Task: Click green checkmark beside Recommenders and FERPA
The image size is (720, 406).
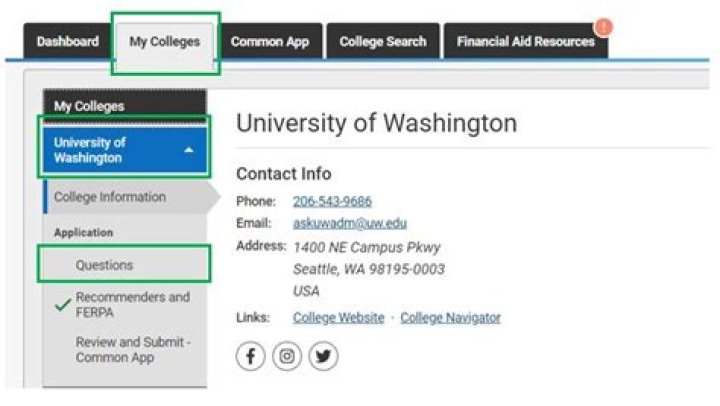Action: [62, 305]
